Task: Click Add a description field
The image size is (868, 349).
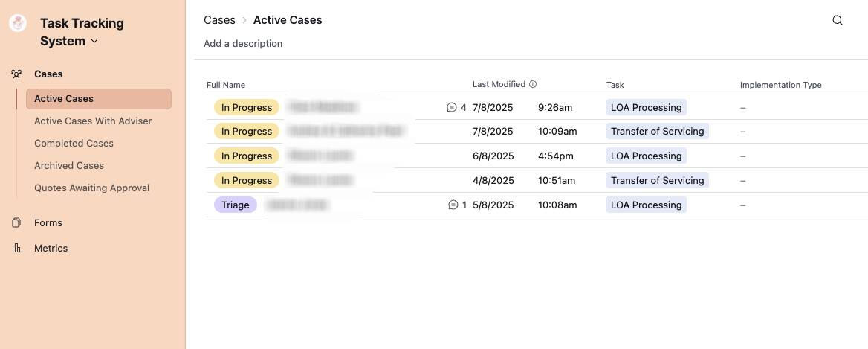Action: 243,43
